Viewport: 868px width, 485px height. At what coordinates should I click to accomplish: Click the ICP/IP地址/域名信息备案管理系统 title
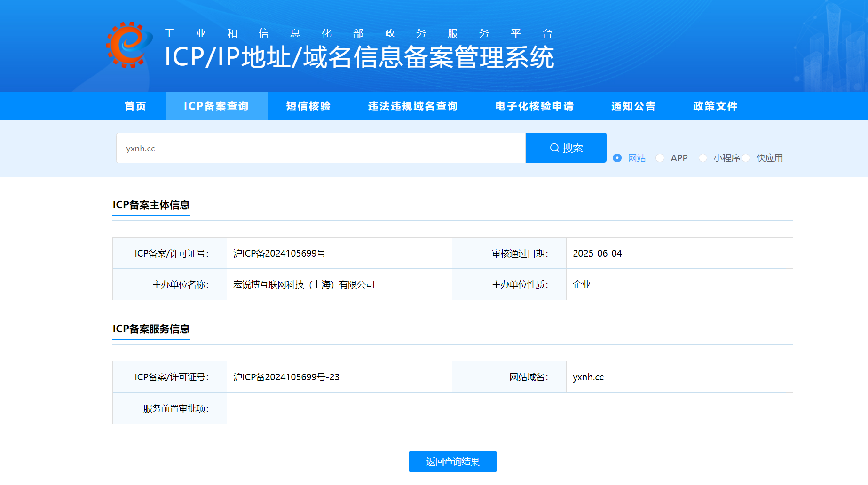click(x=359, y=57)
